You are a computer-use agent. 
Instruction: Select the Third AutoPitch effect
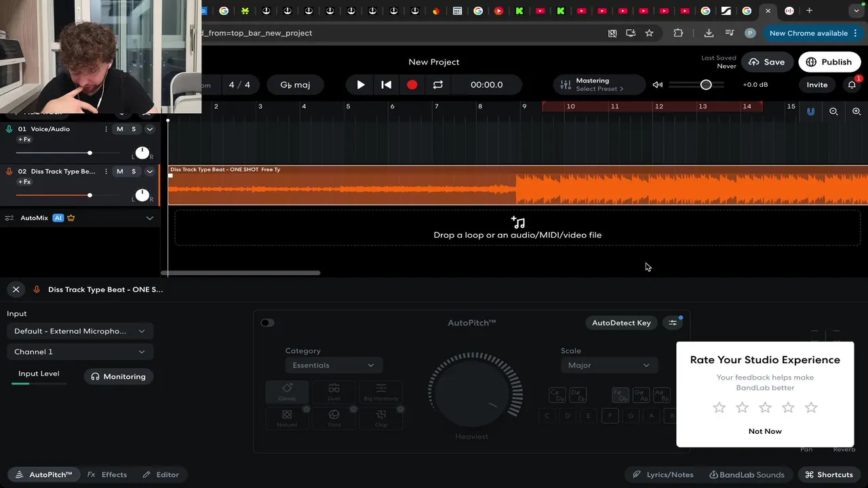pyautogui.click(x=334, y=418)
